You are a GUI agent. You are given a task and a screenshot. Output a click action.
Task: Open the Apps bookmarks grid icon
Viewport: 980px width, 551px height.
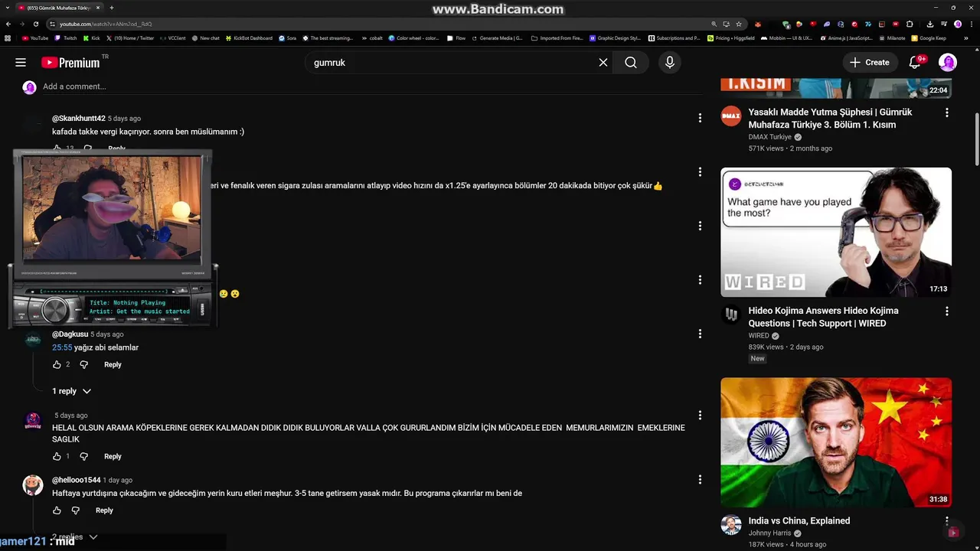(x=8, y=37)
